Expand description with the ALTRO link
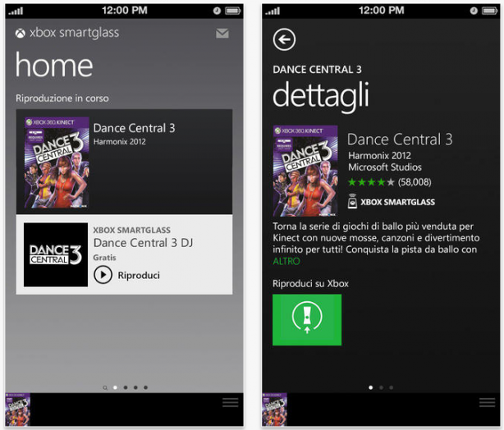This screenshot has height=430, width=504. pos(286,261)
